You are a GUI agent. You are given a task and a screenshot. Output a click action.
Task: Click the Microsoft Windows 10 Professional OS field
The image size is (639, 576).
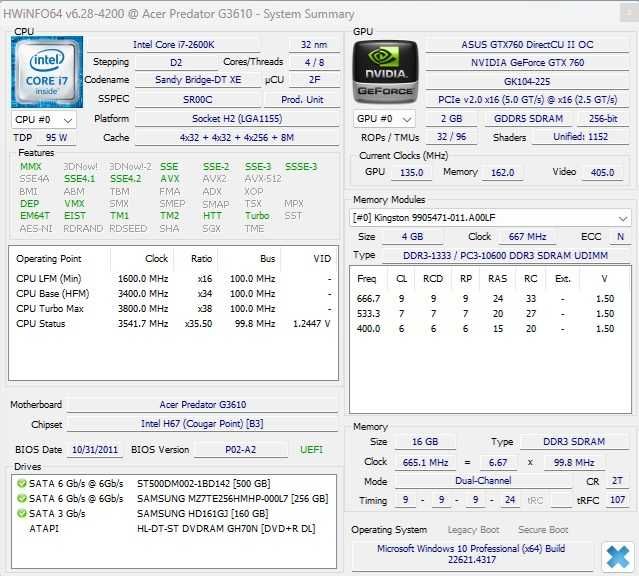tap(471, 554)
